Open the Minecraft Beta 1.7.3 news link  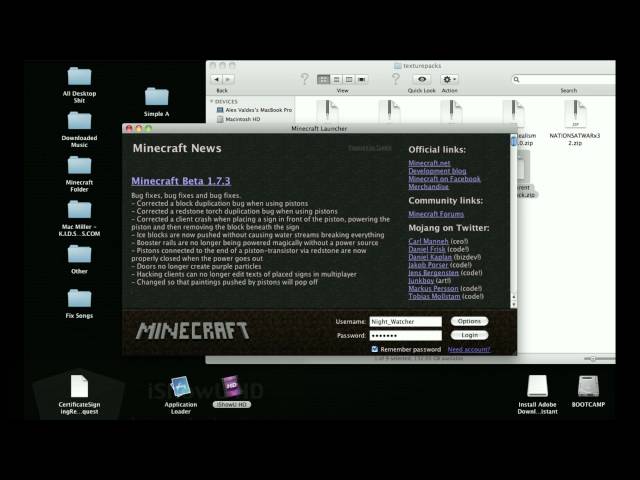click(x=181, y=181)
